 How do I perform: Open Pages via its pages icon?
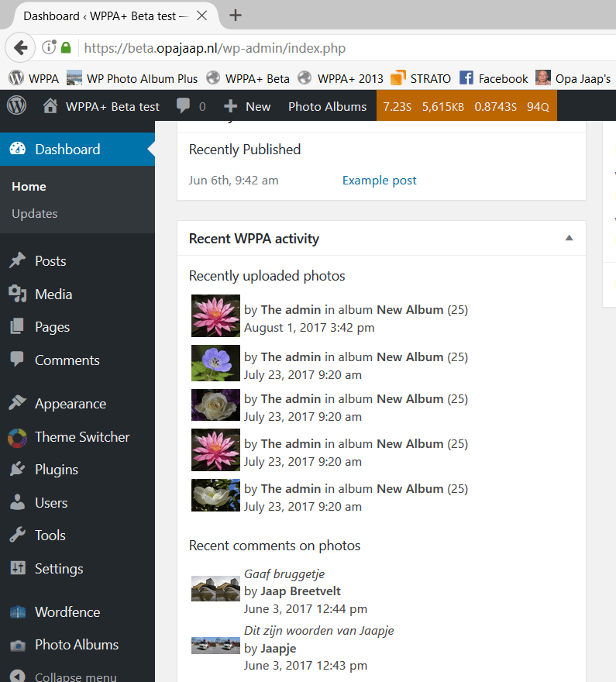[17, 326]
